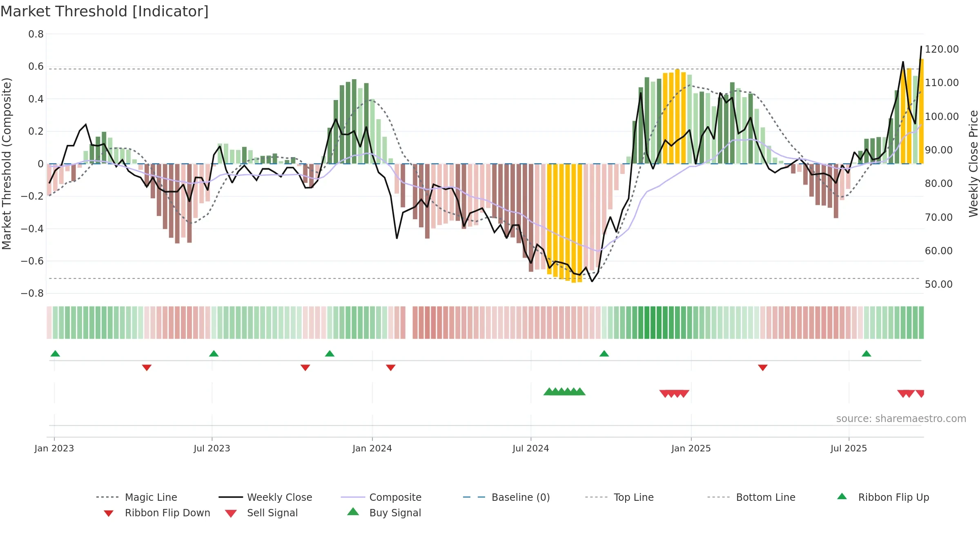Toggle the Buy Signal legend entry

[384, 513]
